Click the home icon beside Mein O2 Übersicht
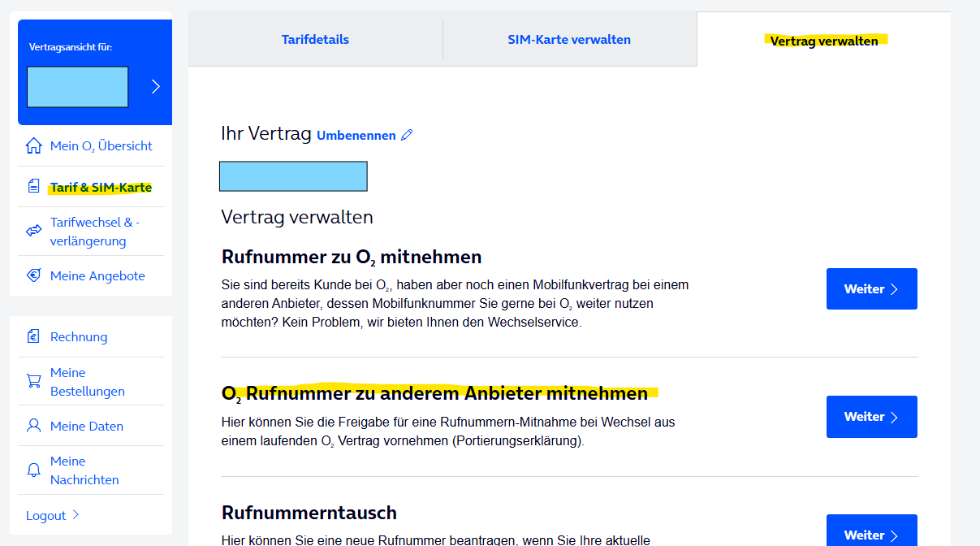 coord(33,146)
